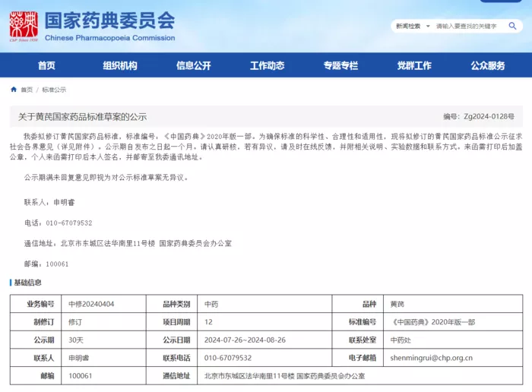Click the 标准公示 breadcrumb link
Screen dimensions: 532x392
point(54,90)
